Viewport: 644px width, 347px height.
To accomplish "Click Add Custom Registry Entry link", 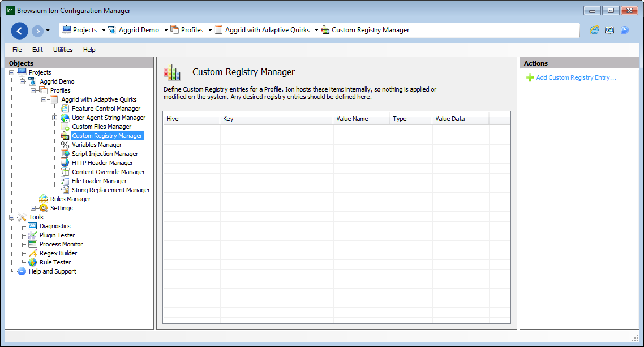I will coord(576,77).
